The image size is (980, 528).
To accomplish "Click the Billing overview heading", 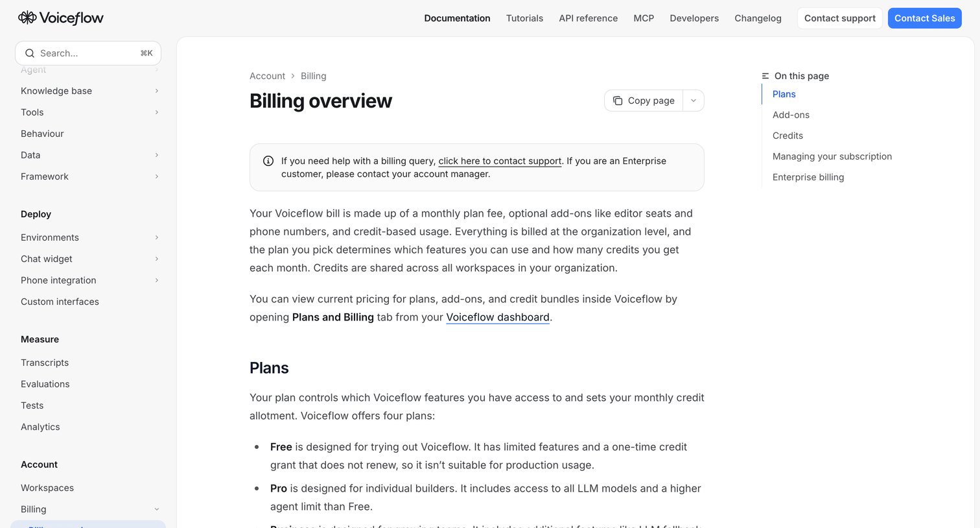I will click(321, 101).
